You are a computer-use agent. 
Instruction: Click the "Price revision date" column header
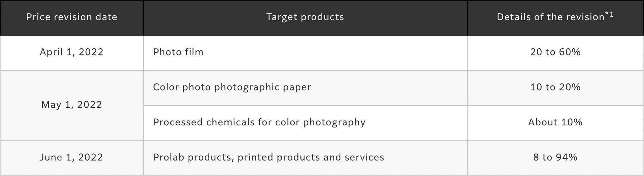[71, 17]
